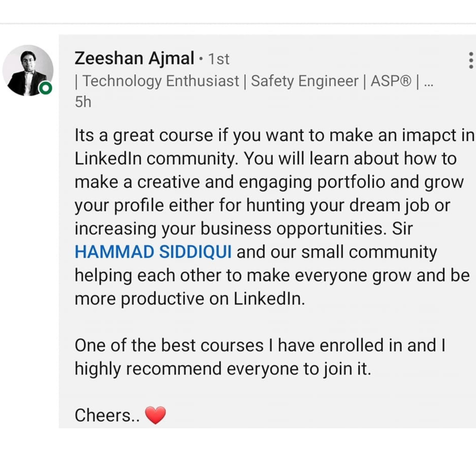Screen dimensions: 476x476
Task: Open the three-dot comment options menu
Action: (471, 60)
